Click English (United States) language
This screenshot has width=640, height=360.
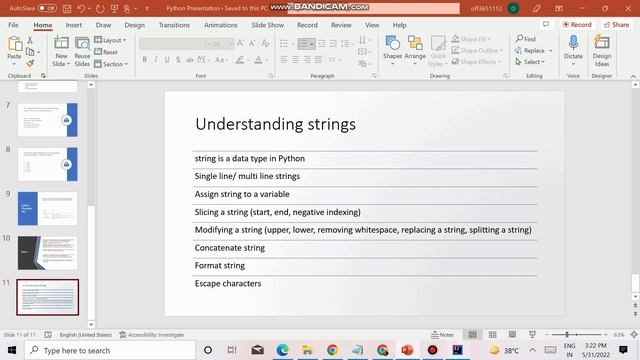[x=85, y=335]
